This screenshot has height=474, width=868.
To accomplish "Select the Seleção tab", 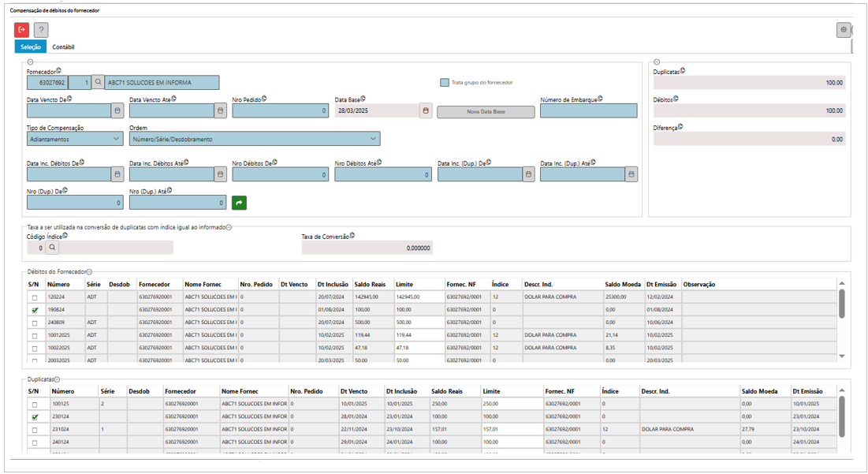I will coord(31,47).
